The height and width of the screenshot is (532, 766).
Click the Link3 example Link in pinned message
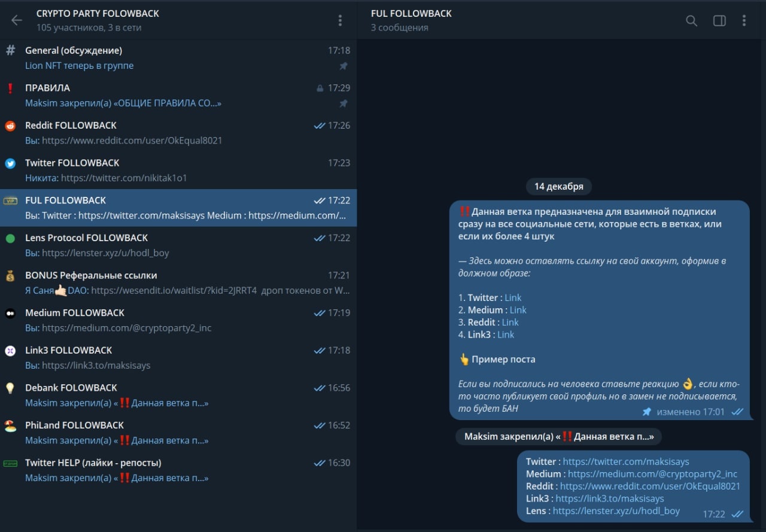pyautogui.click(x=506, y=335)
